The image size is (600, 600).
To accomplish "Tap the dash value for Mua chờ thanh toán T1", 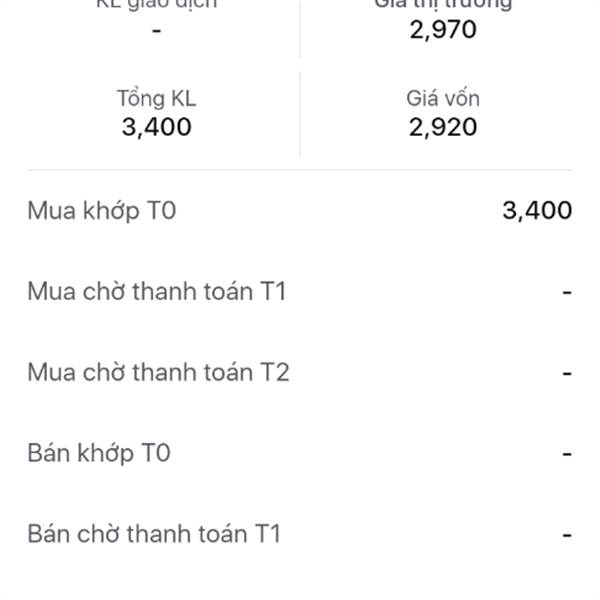I will coord(567,293).
